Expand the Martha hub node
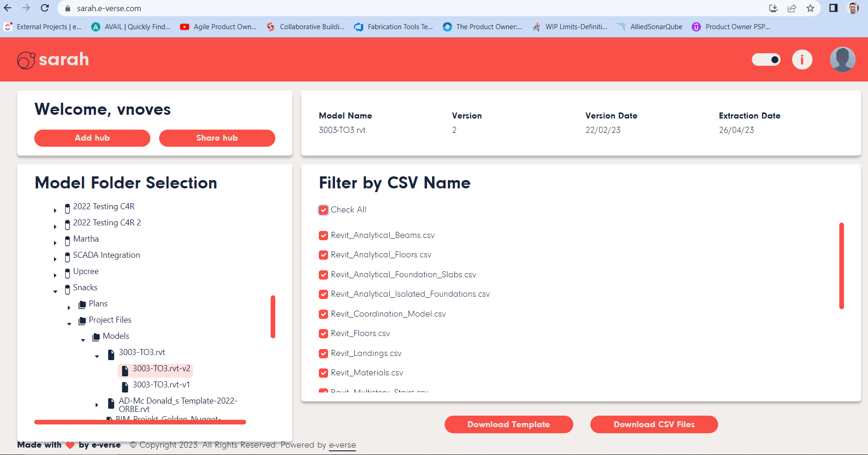This screenshot has width=868, height=455. [55, 243]
